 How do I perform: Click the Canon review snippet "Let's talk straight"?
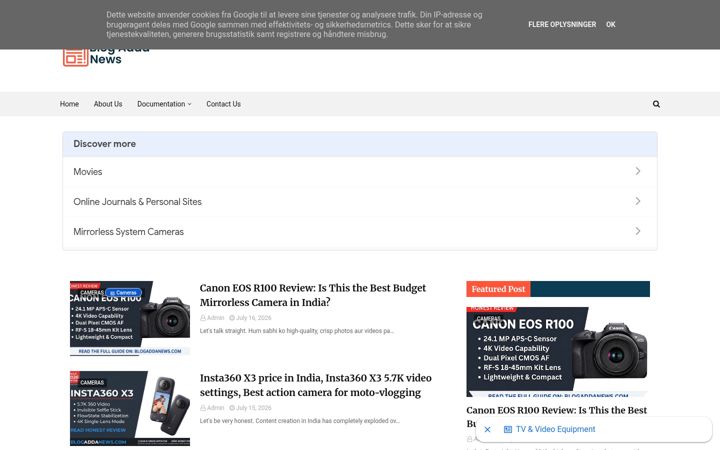(x=297, y=331)
